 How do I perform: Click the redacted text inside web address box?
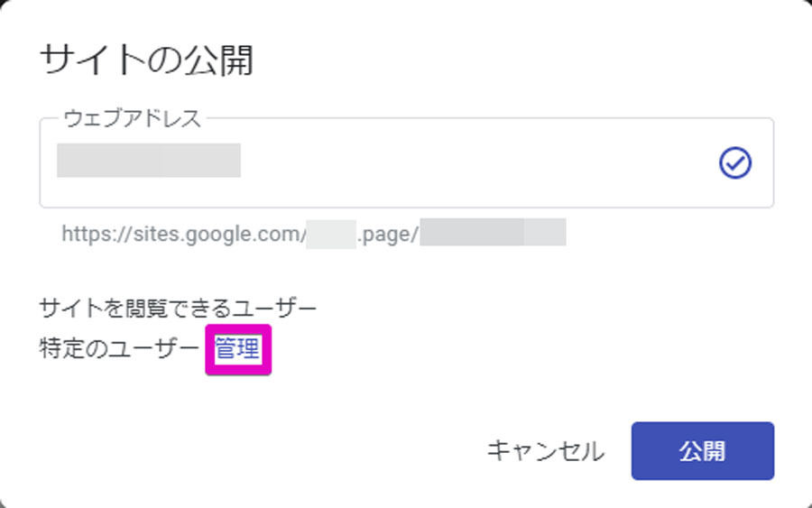(x=149, y=161)
